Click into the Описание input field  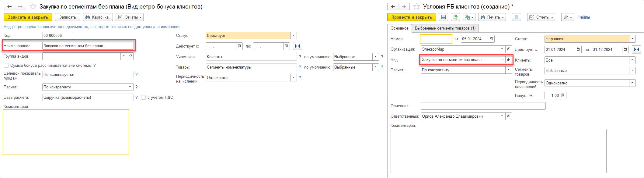483,106
